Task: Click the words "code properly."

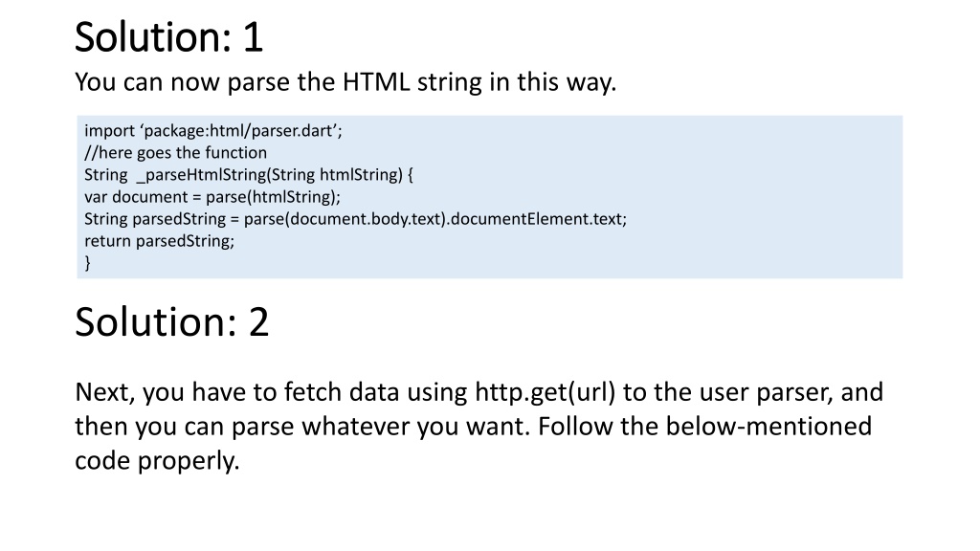Action: coord(158,461)
